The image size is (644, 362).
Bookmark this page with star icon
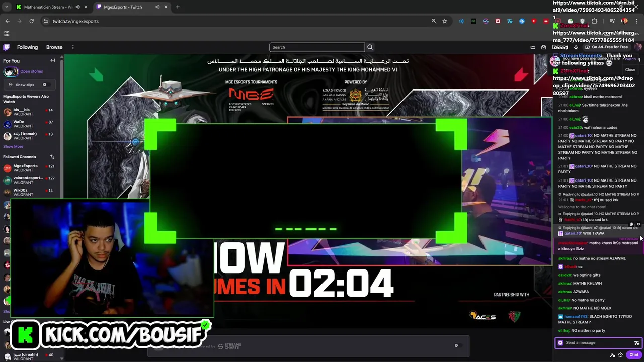(445, 21)
